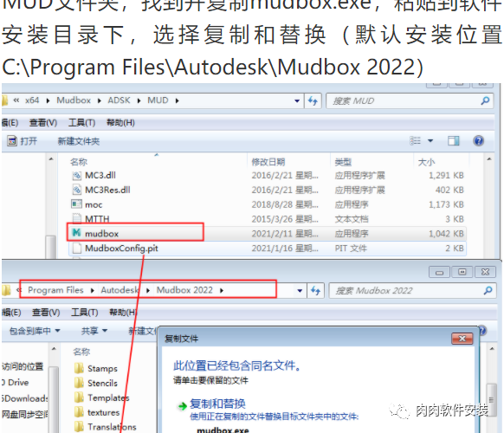Click Mudbox breadcrumb segment in MUD window
The image size is (504, 433).
[74, 100]
